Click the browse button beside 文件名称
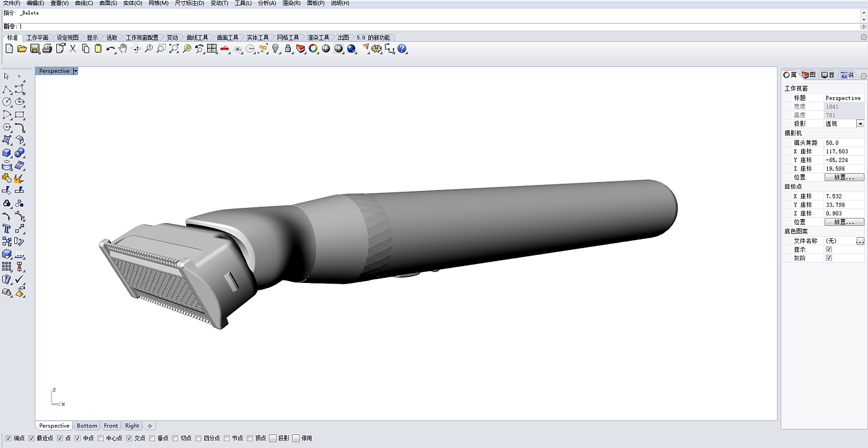Screen dimensions: 868x448 point(860,241)
